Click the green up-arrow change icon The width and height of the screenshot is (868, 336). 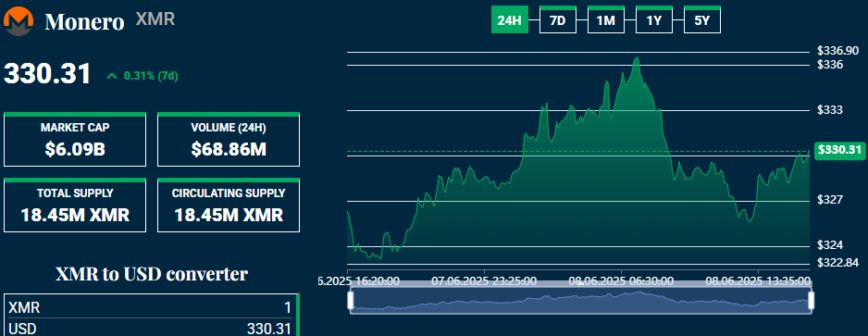[x=112, y=77]
